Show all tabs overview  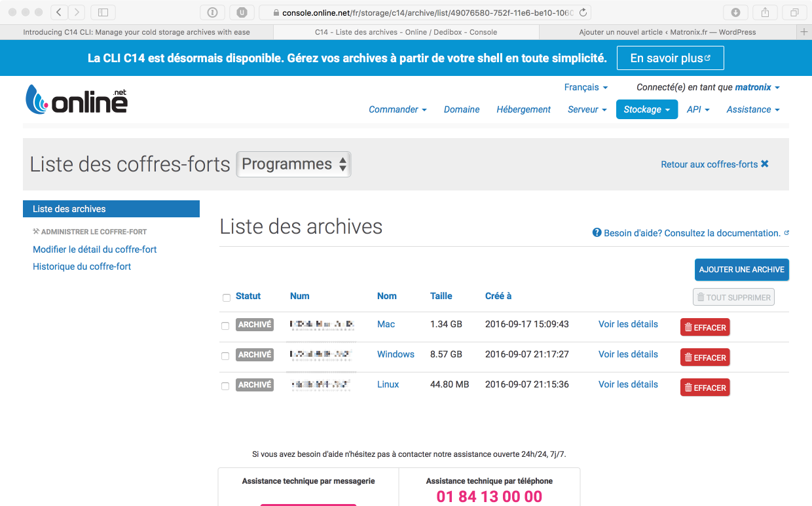click(794, 12)
